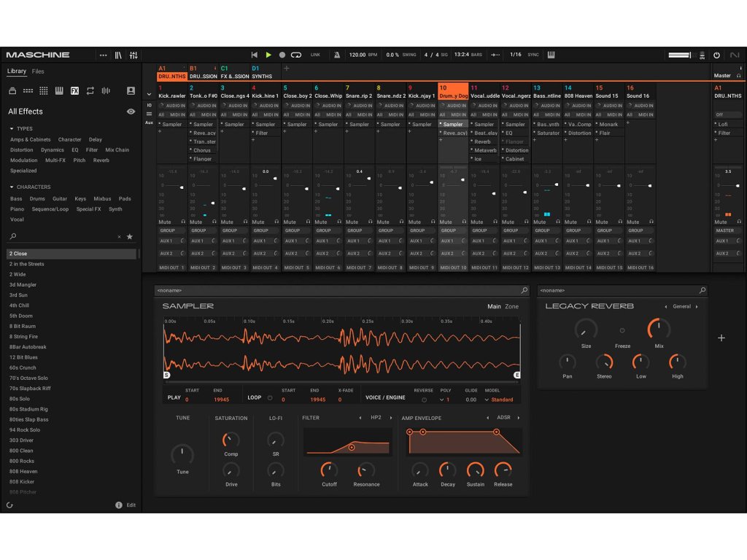747x560 pixels.
Task: Select next filter type after HP2
Action: [x=391, y=418]
